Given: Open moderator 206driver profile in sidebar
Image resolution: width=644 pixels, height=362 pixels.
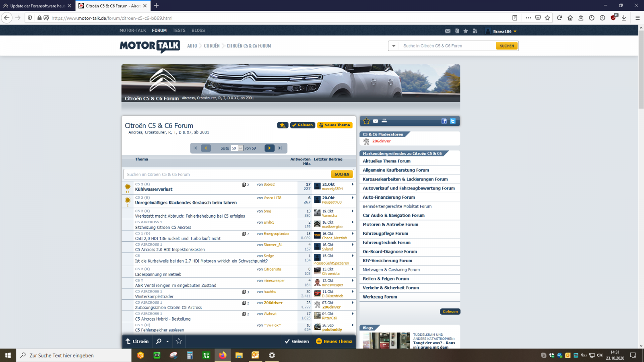Looking at the screenshot, I should [x=381, y=141].
